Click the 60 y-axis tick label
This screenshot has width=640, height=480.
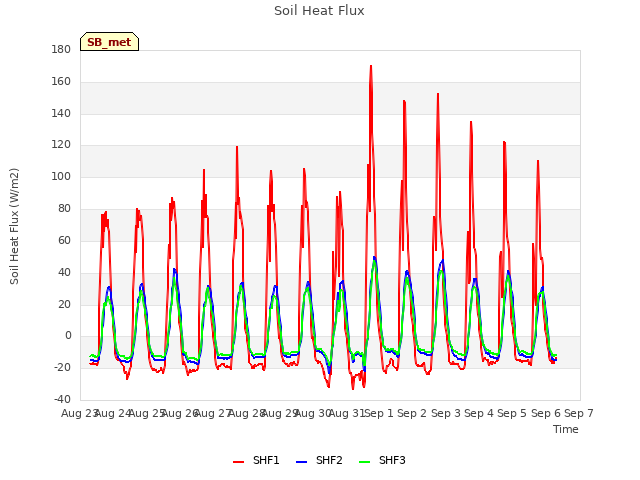click(x=64, y=240)
